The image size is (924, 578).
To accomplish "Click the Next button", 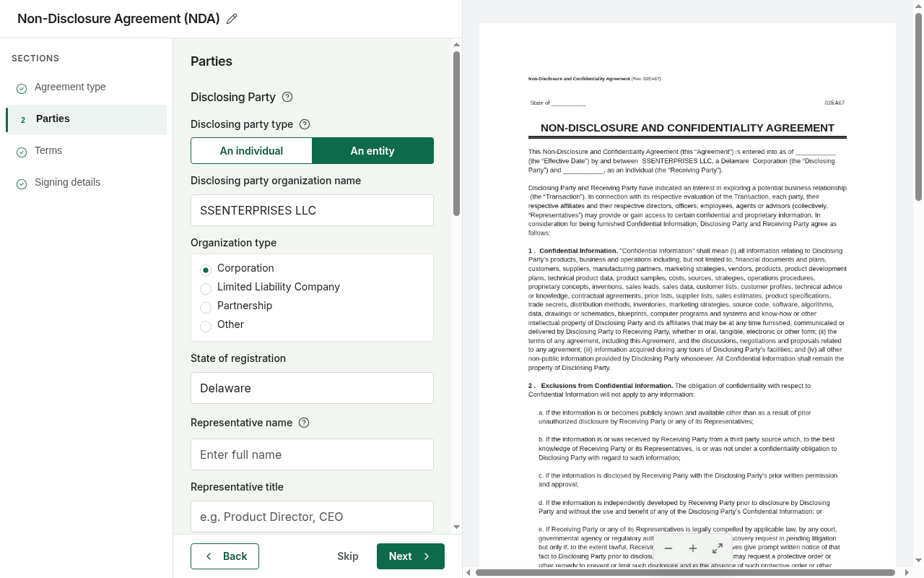I will (x=411, y=556).
